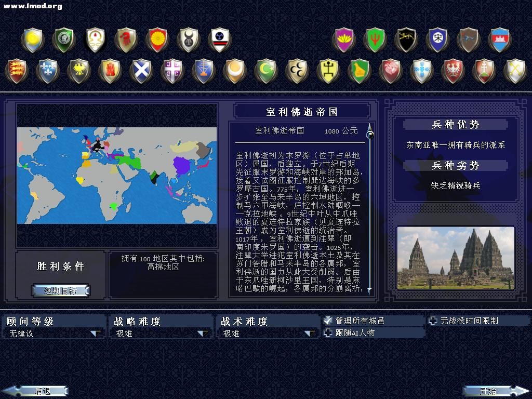Pick the white saltire on blue shield
The image size is (532, 399).
click(141, 71)
